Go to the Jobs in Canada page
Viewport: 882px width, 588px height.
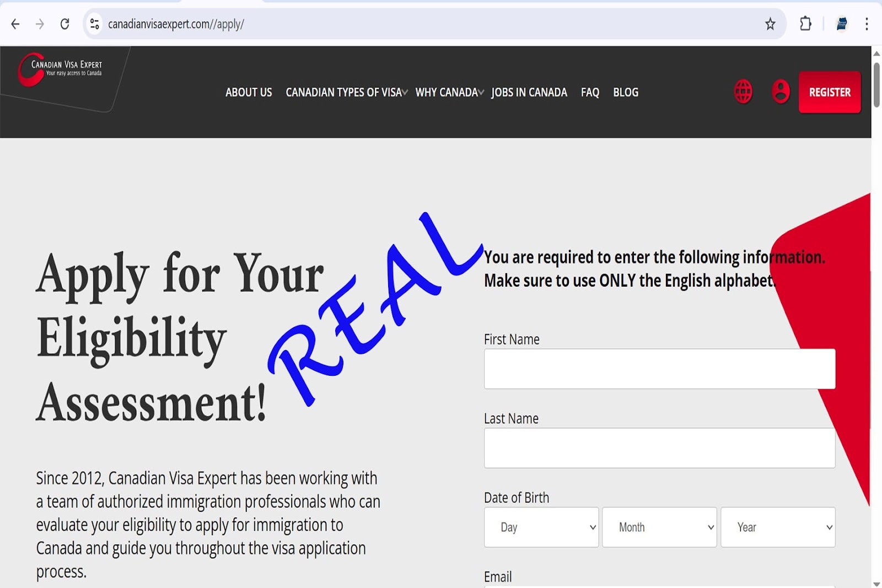(529, 92)
